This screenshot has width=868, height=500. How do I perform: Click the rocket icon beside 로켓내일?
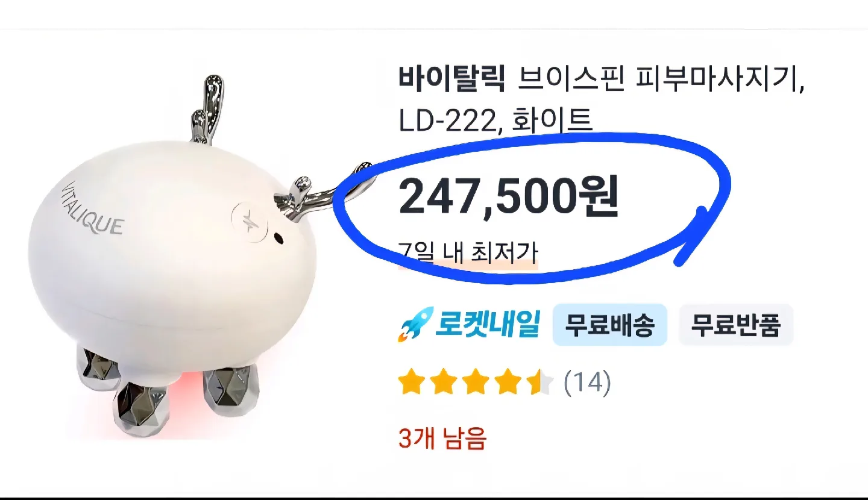415,325
